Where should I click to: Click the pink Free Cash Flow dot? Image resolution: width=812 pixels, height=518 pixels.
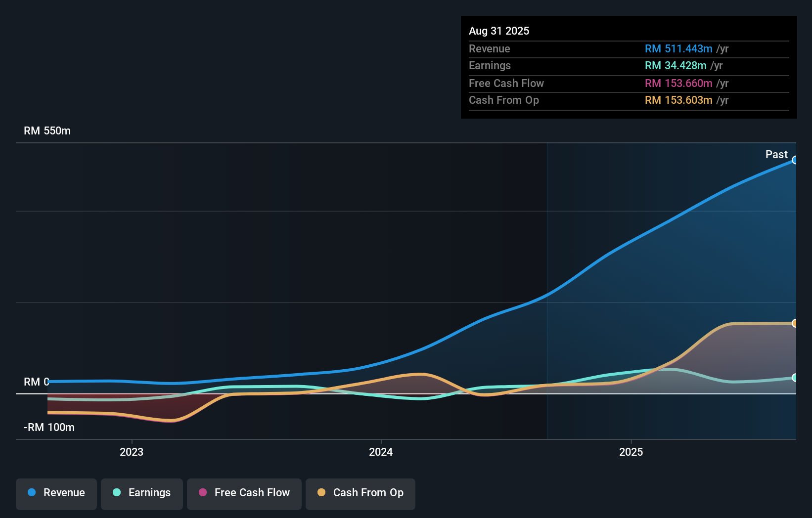pyautogui.click(x=203, y=492)
